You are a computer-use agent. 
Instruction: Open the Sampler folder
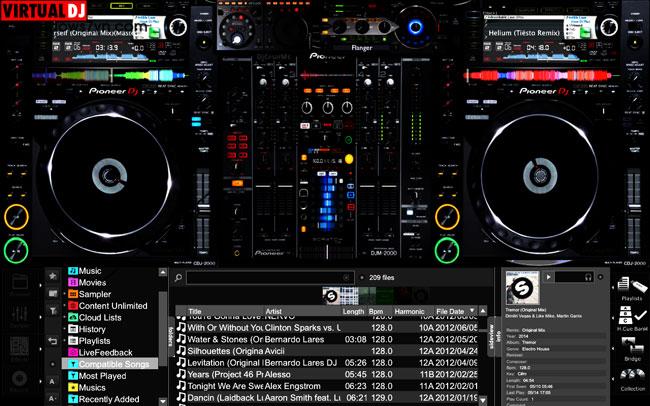pos(90,294)
